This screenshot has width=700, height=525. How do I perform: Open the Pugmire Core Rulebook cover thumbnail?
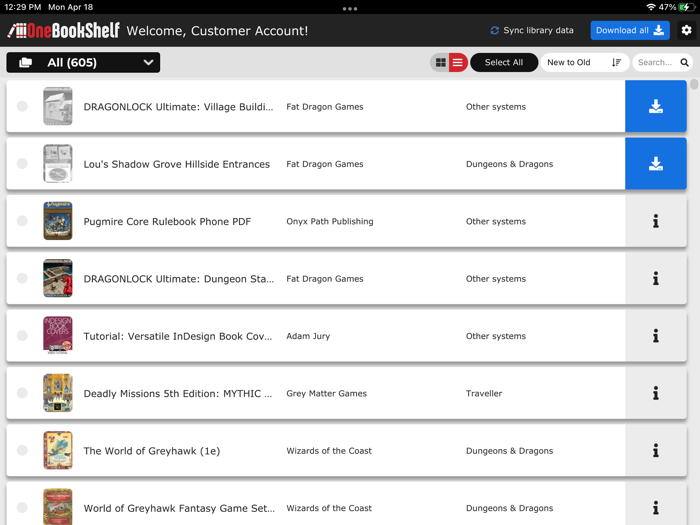pos(58,221)
